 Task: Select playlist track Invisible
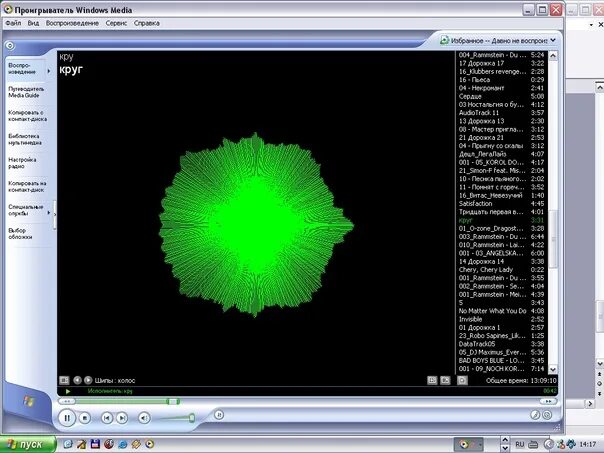pyautogui.click(x=501, y=319)
